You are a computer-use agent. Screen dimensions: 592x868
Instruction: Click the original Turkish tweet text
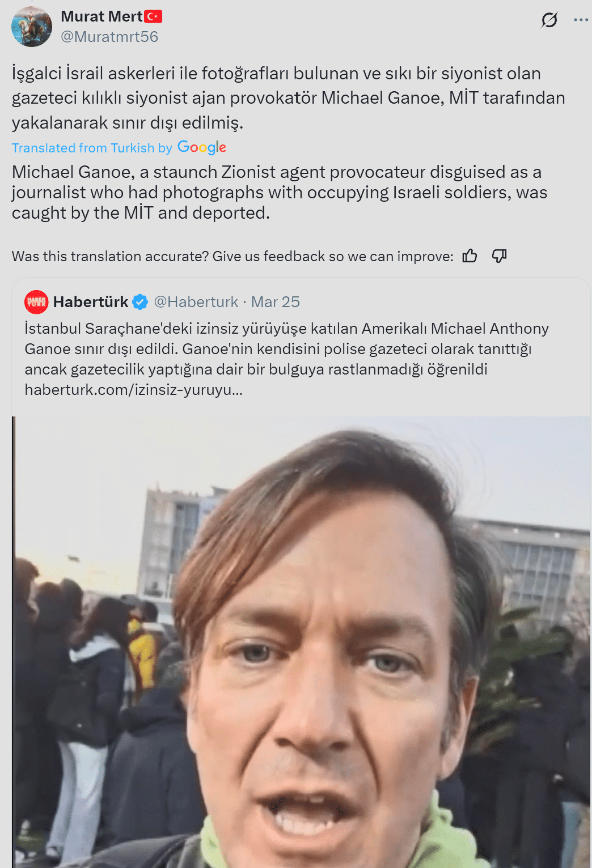[288, 98]
